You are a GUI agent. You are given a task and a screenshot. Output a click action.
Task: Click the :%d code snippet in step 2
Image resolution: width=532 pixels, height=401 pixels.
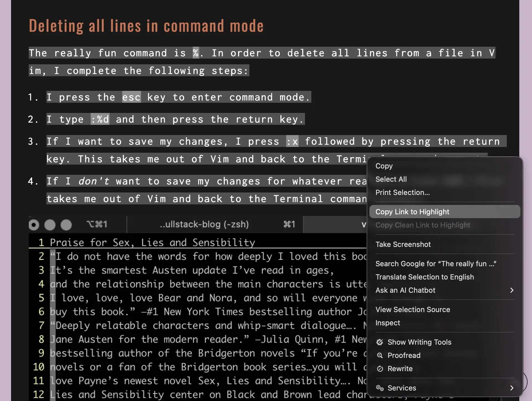[100, 119]
